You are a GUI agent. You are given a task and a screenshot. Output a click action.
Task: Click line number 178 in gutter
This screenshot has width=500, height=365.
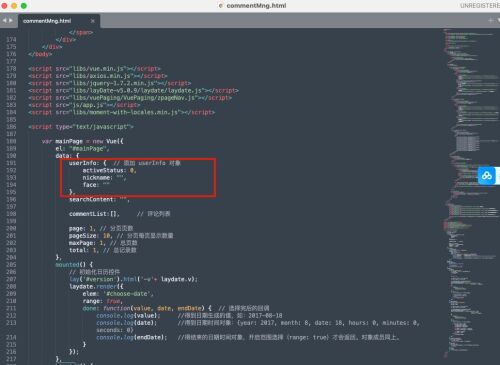[x=11, y=69]
